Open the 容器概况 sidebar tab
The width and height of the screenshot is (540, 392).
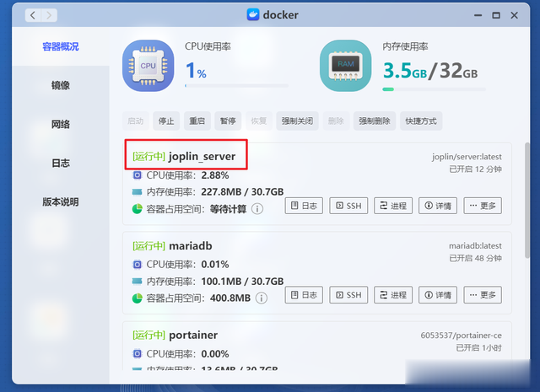coord(61,46)
